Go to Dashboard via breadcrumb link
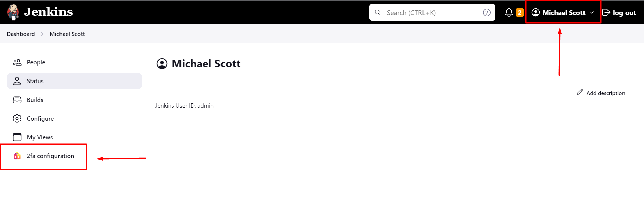The image size is (644, 215). click(21, 34)
